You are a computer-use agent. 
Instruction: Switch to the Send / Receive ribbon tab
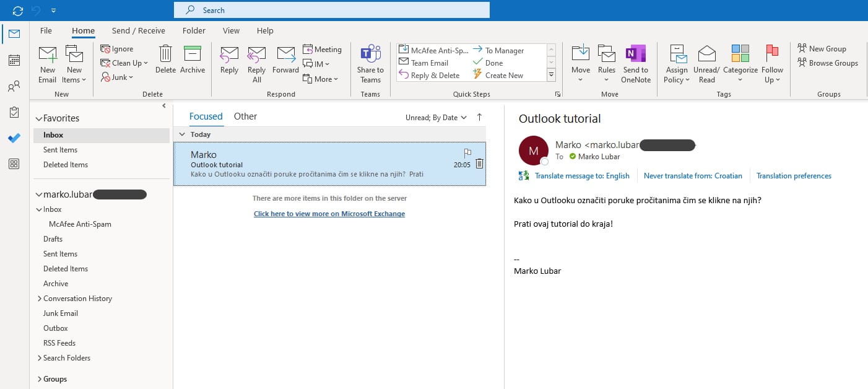pyautogui.click(x=138, y=30)
